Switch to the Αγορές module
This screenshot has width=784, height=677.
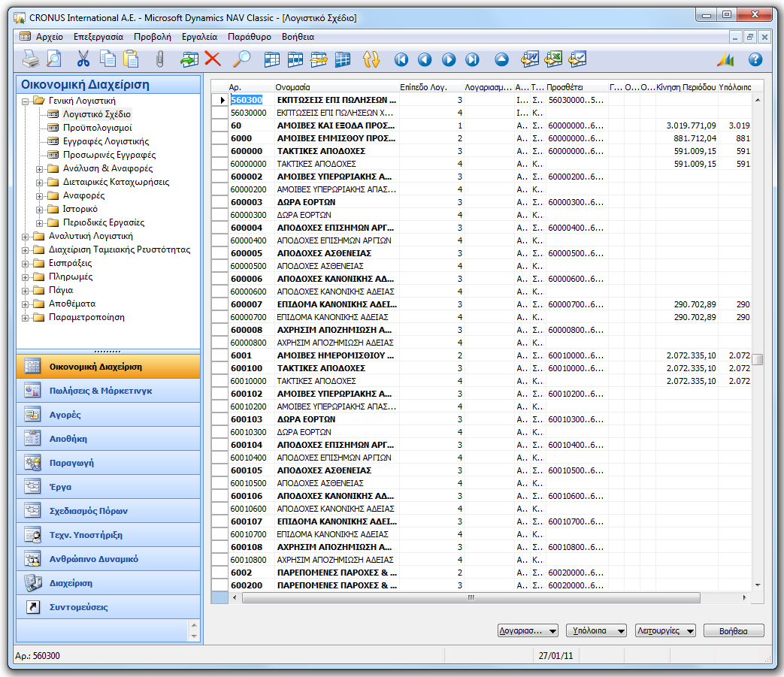click(108, 415)
